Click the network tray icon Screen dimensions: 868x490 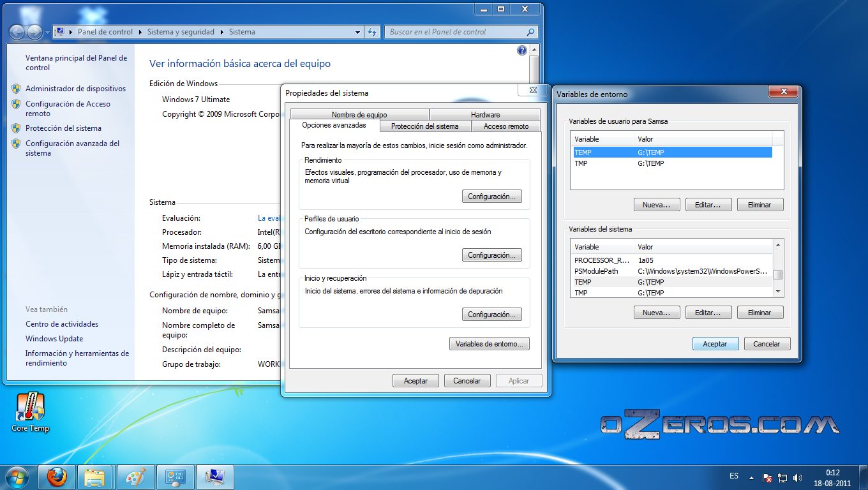pos(783,477)
